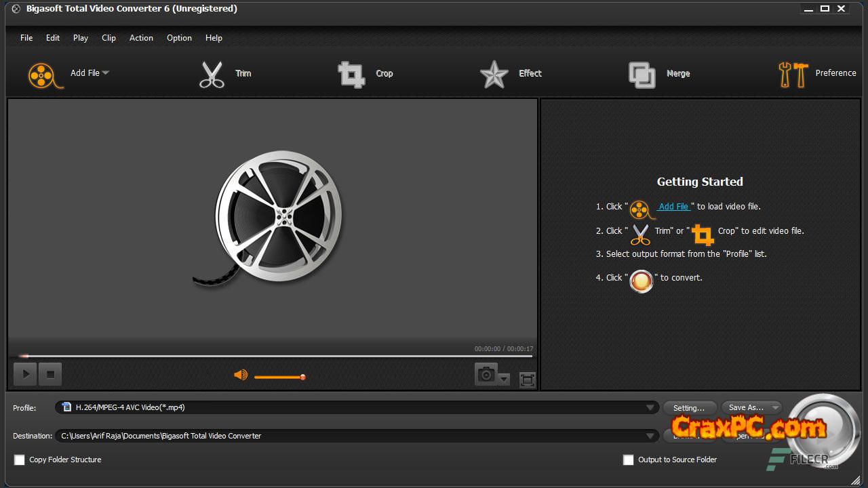The width and height of the screenshot is (868, 488).
Task: Switch preview to full screen
Action: (527, 380)
